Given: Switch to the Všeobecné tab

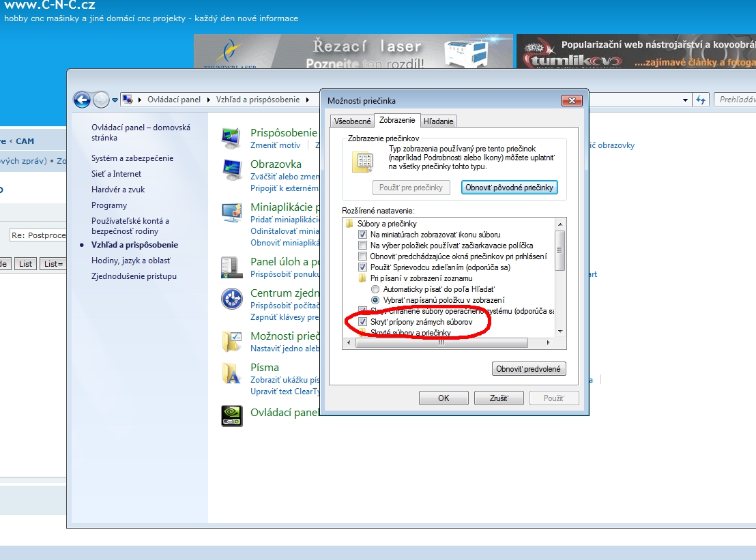Looking at the screenshot, I should [352, 121].
